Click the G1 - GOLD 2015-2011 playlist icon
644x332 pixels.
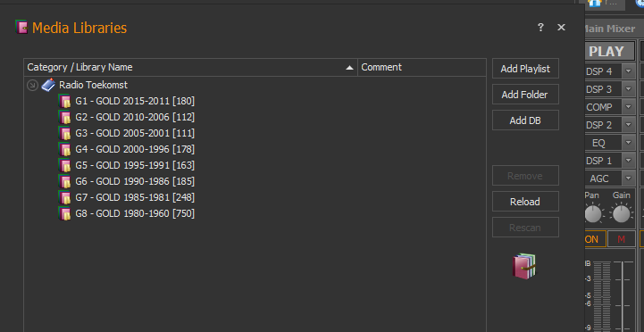tap(65, 101)
